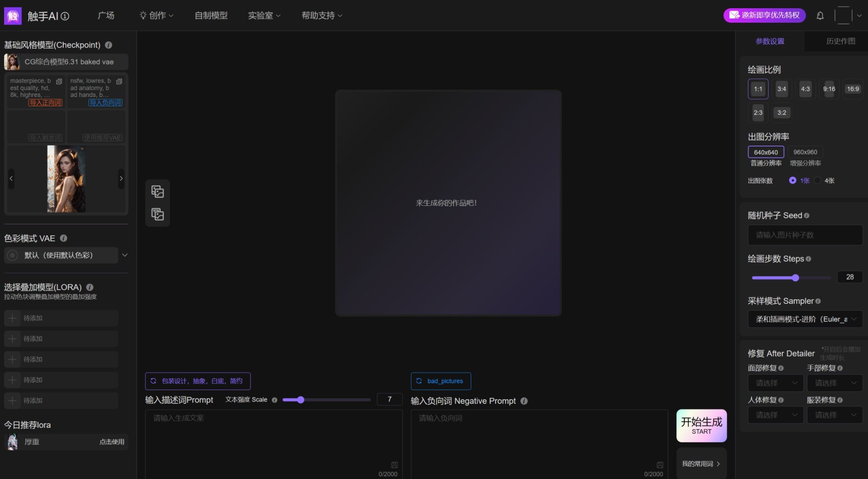
Task: Click the save icon in prompt textbox
Action: pos(394,465)
